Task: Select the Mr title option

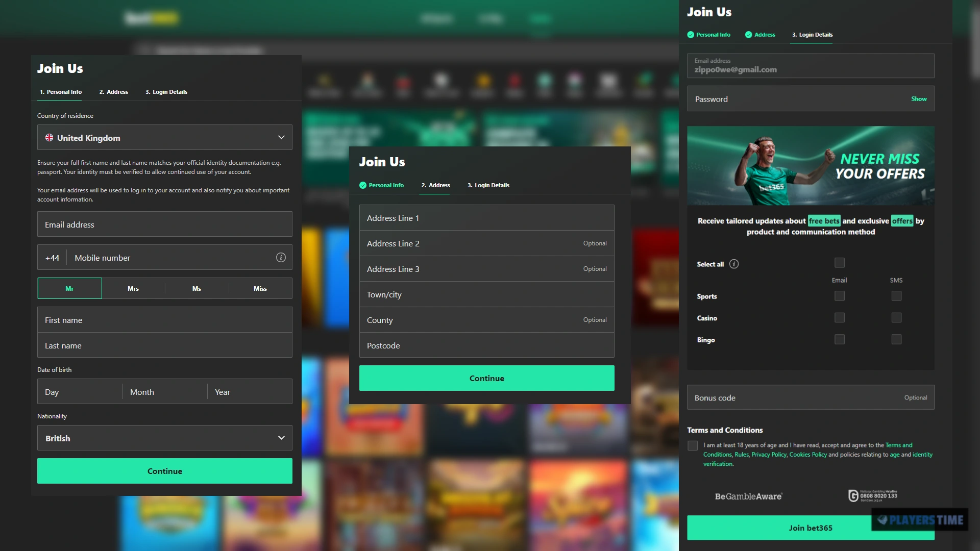Action: click(x=69, y=288)
